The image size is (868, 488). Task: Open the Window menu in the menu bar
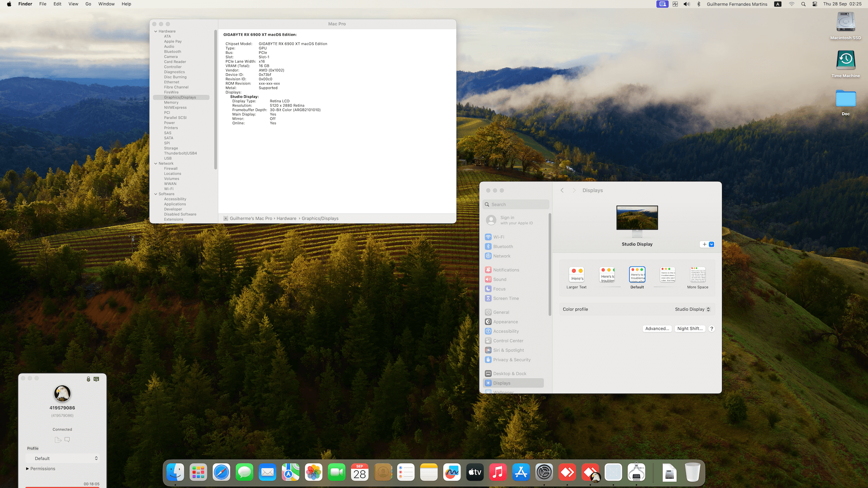click(x=106, y=4)
